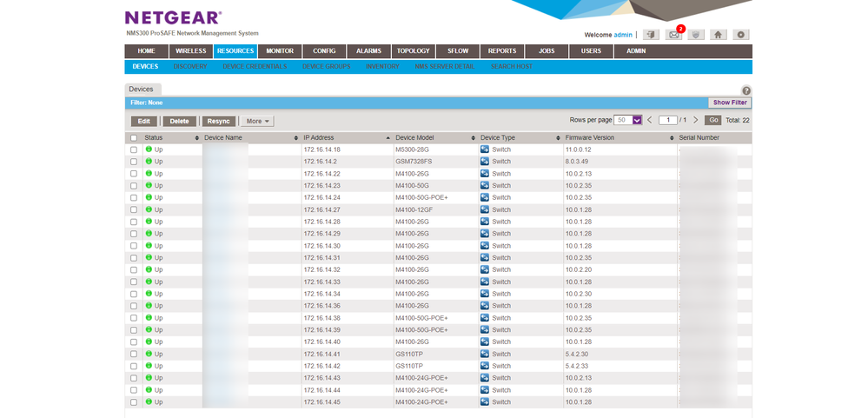Viewport: 868px width, 418px height.
Task: Go to home via house icon
Action: 718,35
